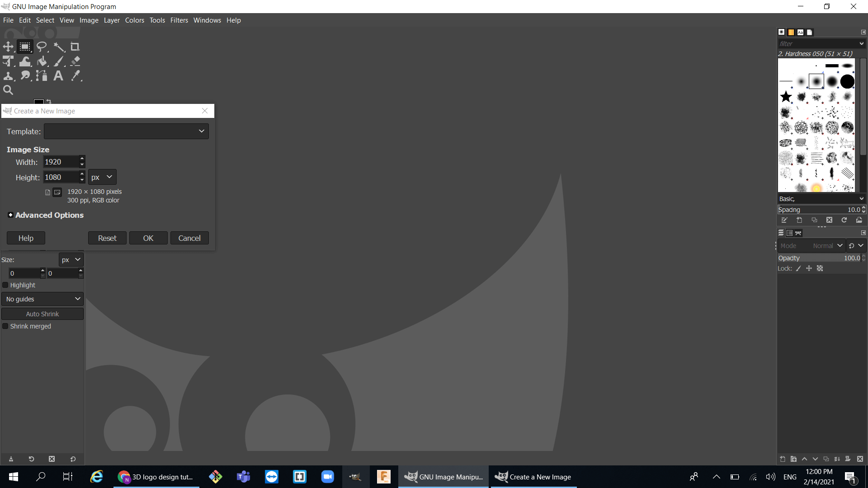Open Zoom app from taskbar
Screen dimensions: 868x488
[x=327, y=477]
